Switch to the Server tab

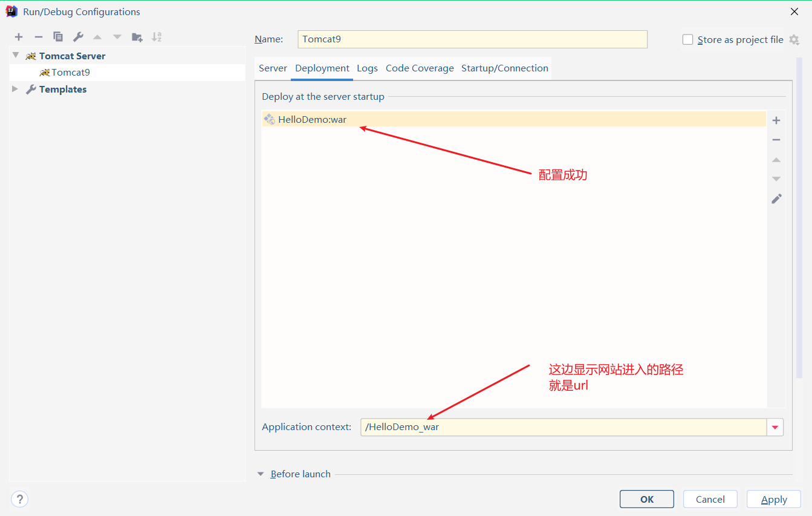pyautogui.click(x=273, y=68)
